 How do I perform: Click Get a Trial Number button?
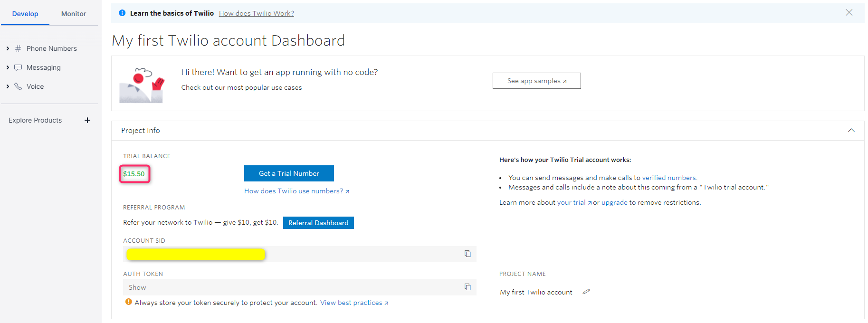pyautogui.click(x=289, y=173)
